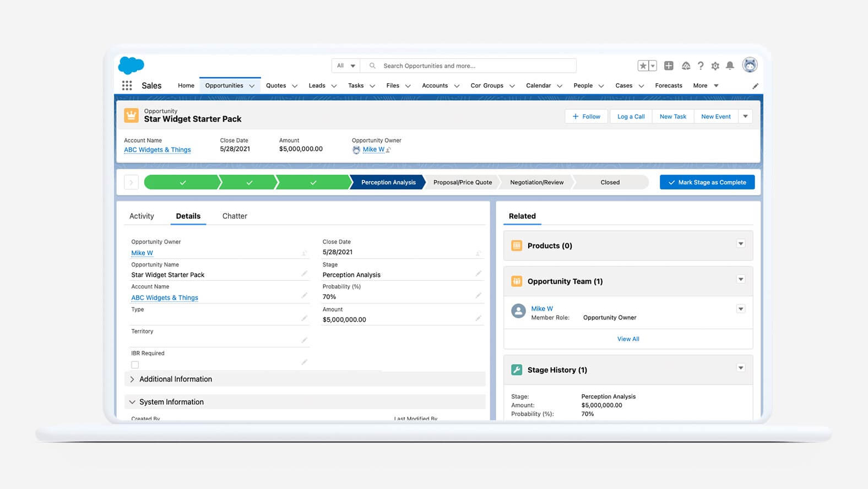Open the Leads tab dropdown chevron
The image size is (868, 489).
pos(334,86)
